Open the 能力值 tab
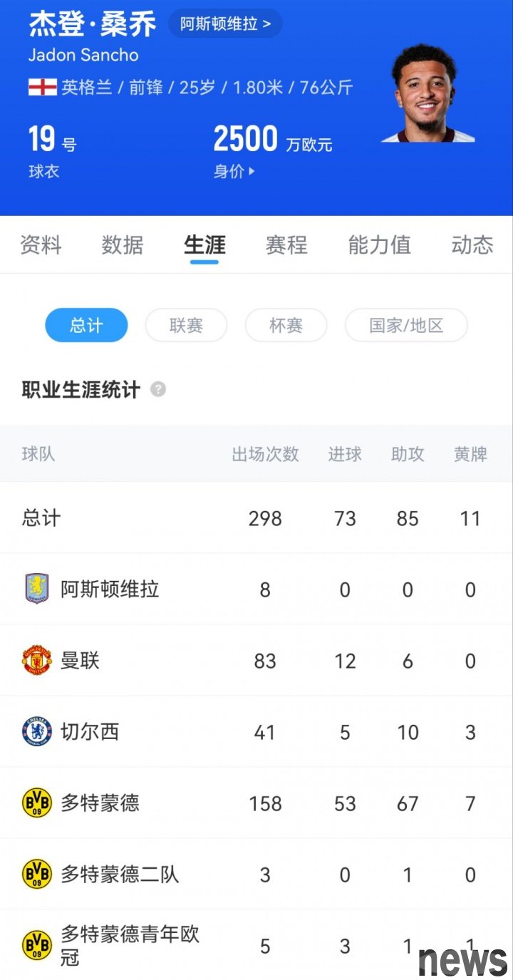The image size is (513, 980). tap(379, 245)
